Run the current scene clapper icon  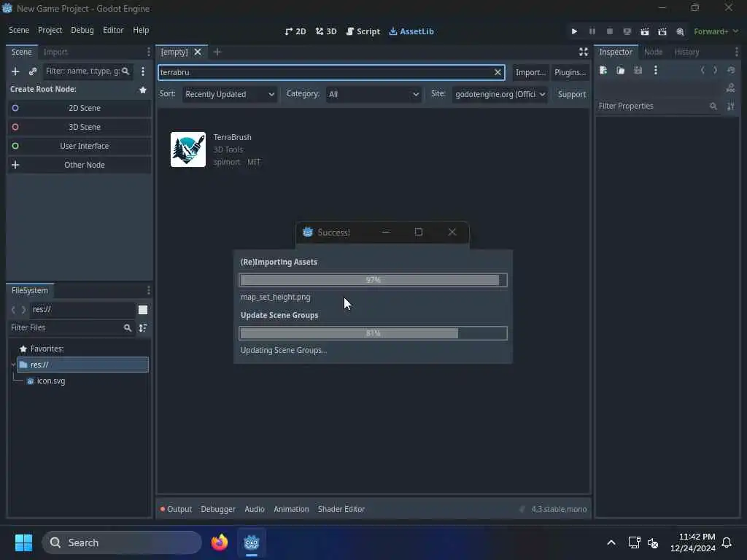pos(645,31)
